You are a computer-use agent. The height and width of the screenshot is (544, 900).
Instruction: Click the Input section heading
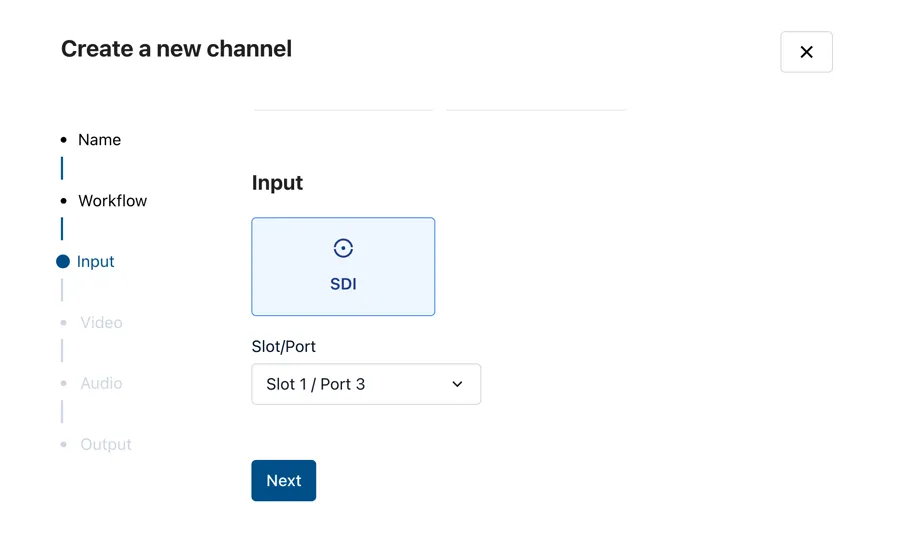click(277, 182)
